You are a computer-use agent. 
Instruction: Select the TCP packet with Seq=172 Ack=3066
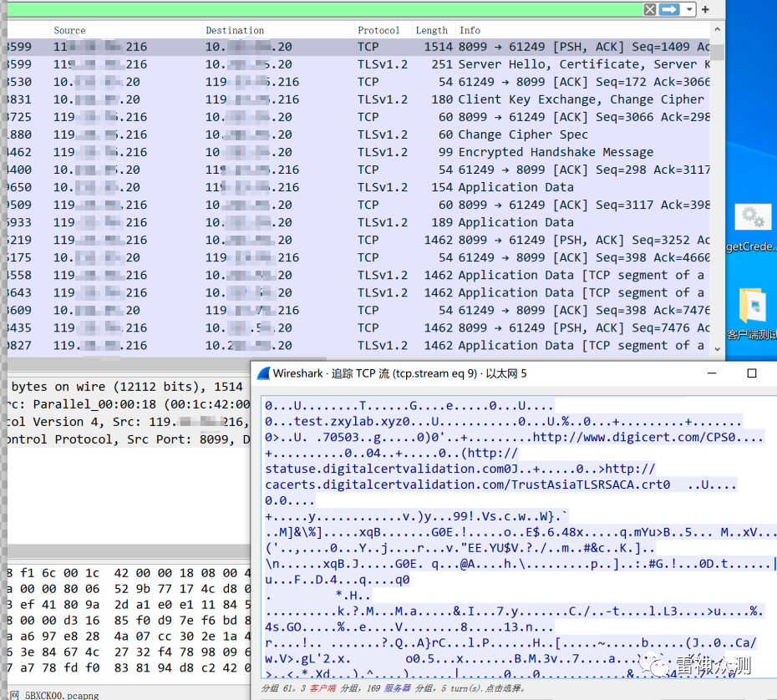click(x=358, y=82)
